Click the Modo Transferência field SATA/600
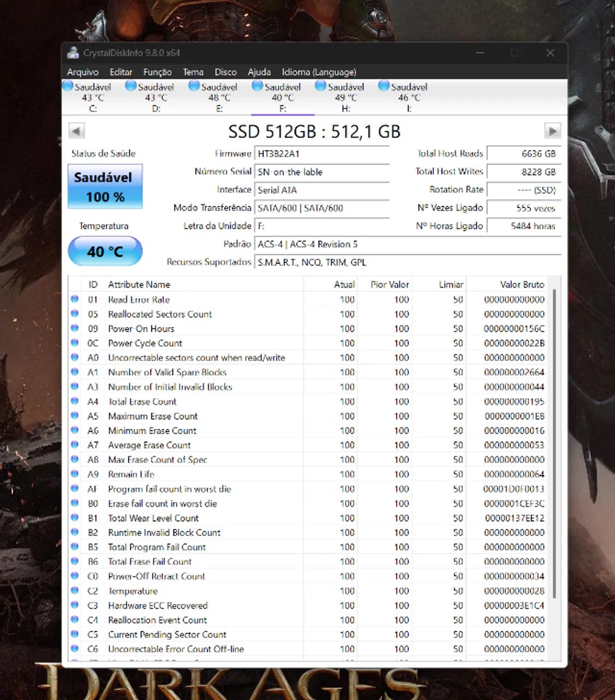The height and width of the screenshot is (700, 615). pyautogui.click(x=322, y=208)
